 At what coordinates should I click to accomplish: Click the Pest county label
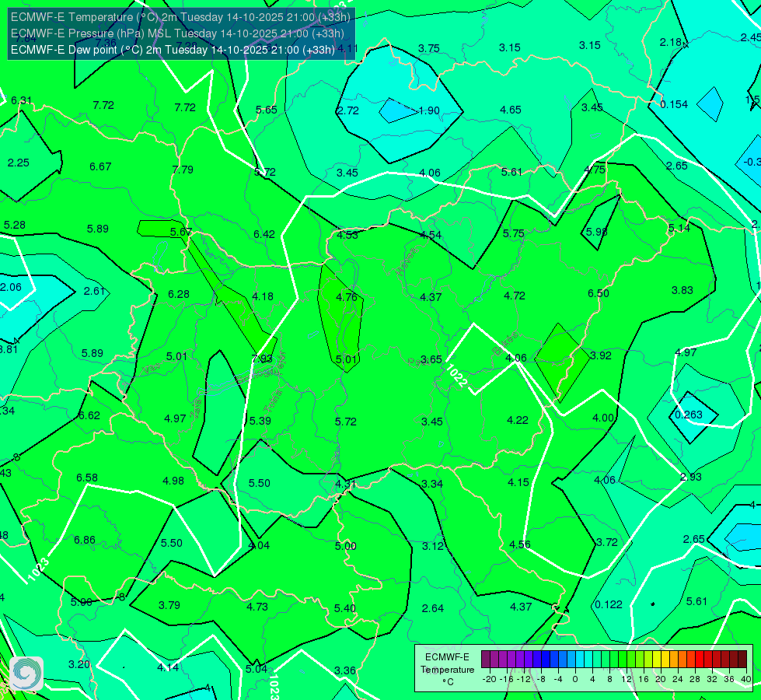tap(417, 362)
